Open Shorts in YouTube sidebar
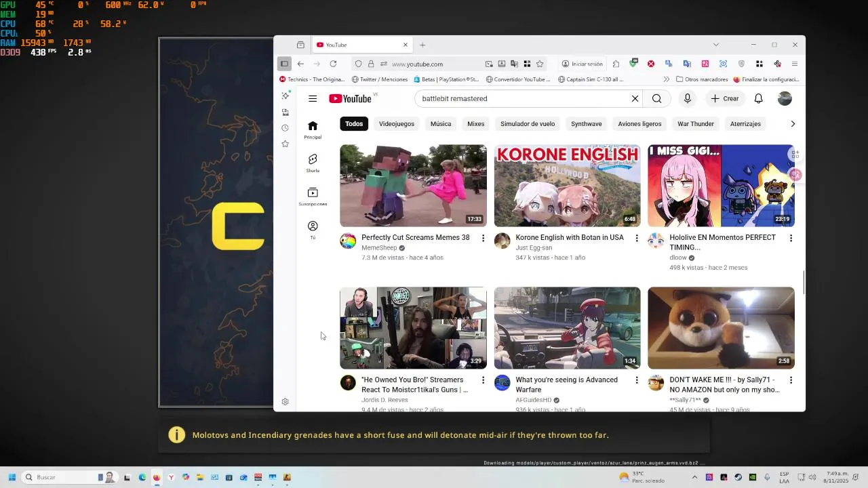 (313, 163)
